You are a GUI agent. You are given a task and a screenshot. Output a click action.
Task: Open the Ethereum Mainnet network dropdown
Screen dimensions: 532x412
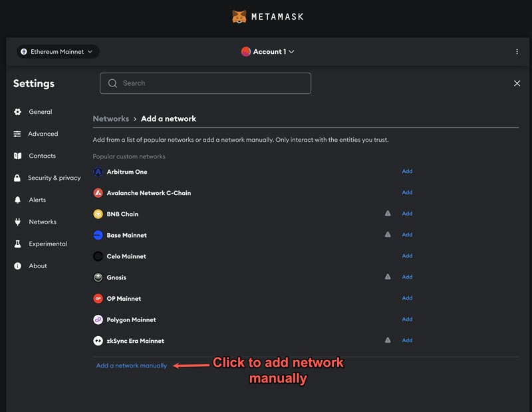(x=58, y=52)
